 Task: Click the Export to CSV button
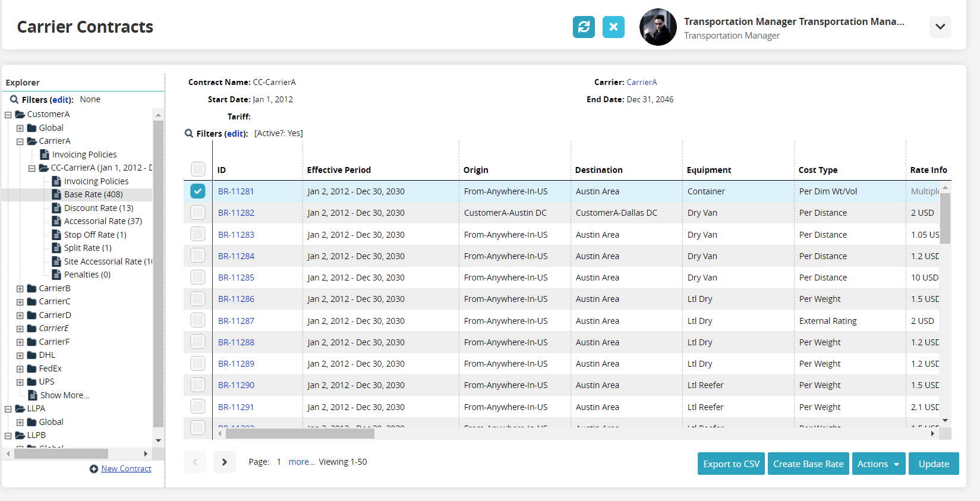731,464
